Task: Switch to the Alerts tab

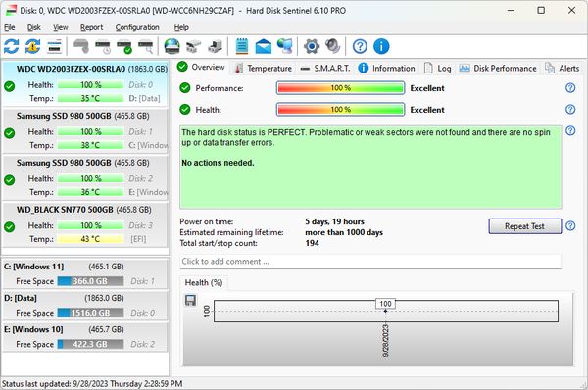Action: tap(563, 69)
